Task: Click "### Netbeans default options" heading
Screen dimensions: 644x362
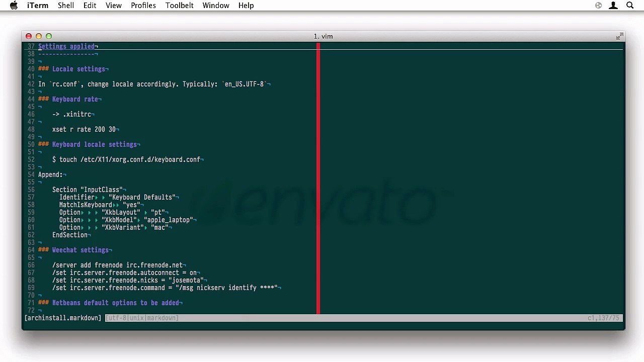Action: (109, 303)
